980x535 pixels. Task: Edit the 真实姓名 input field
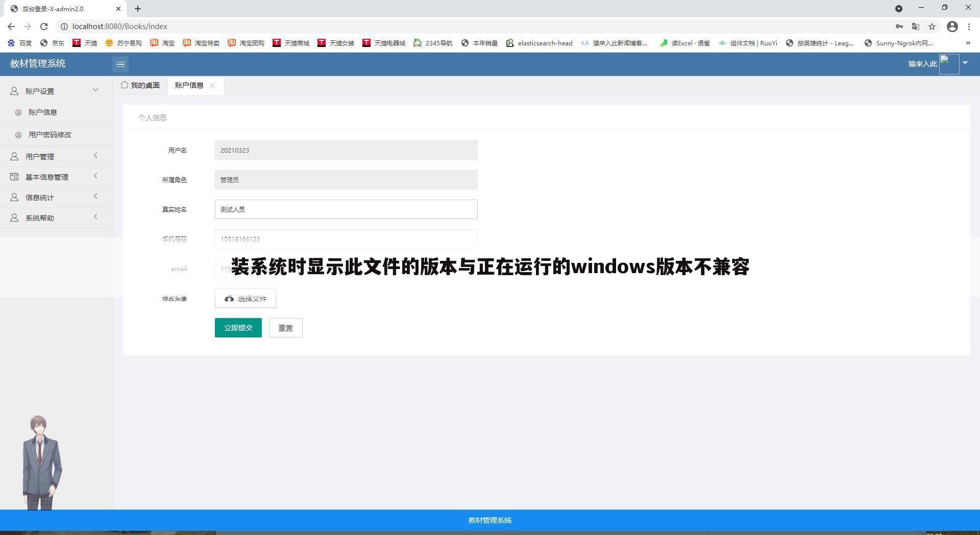pos(346,209)
